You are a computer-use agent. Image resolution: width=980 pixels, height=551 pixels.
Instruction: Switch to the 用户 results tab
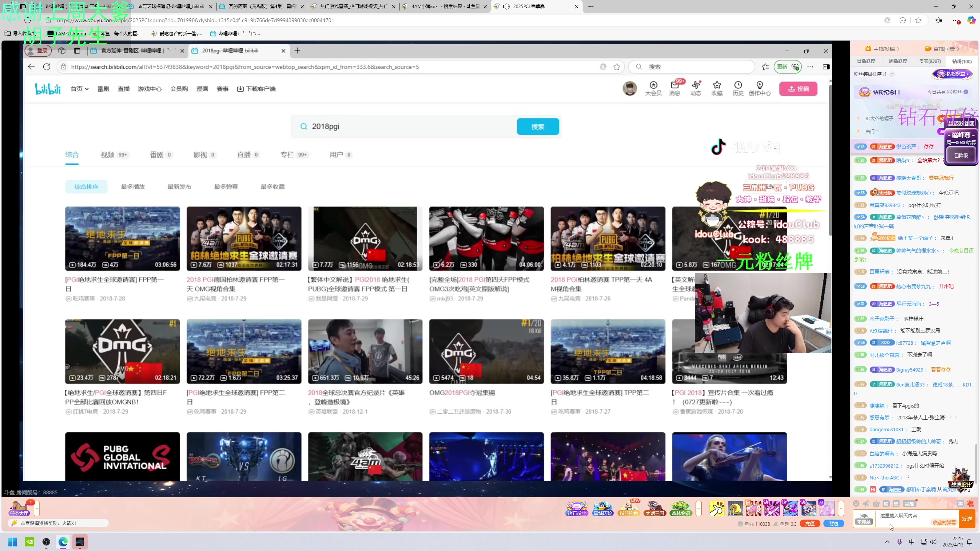coord(341,155)
